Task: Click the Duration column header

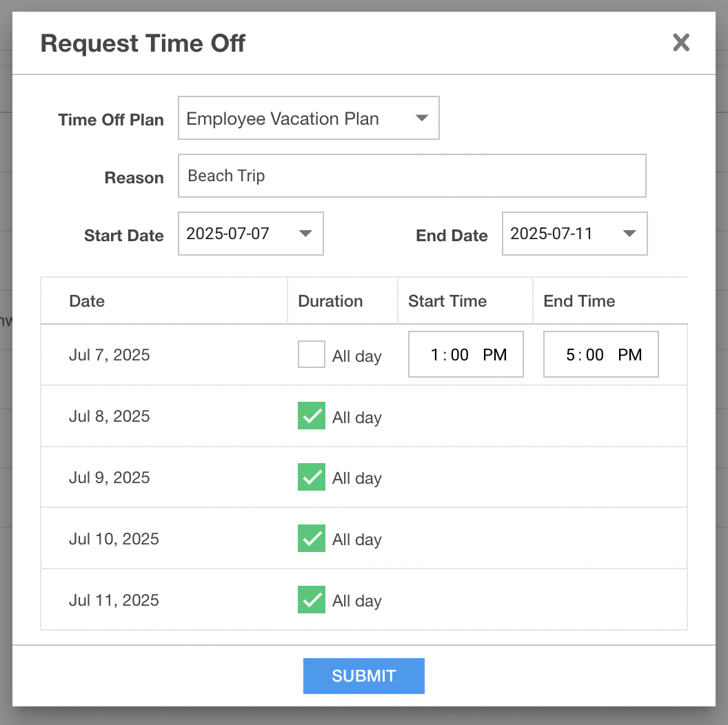Action: point(330,301)
